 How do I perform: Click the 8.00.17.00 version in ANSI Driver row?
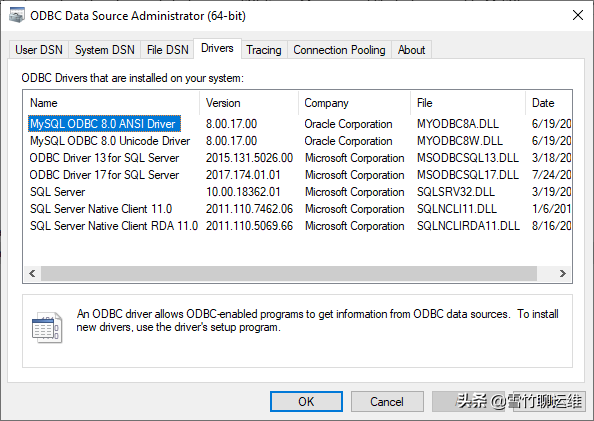tap(231, 124)
